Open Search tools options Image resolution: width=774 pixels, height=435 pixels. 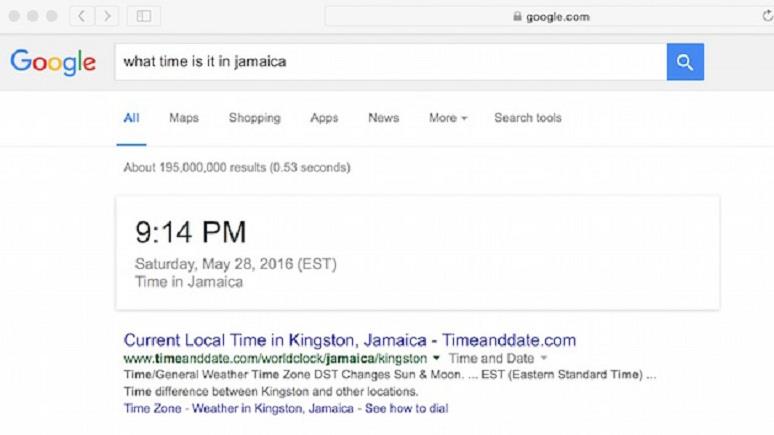[528, 118]
